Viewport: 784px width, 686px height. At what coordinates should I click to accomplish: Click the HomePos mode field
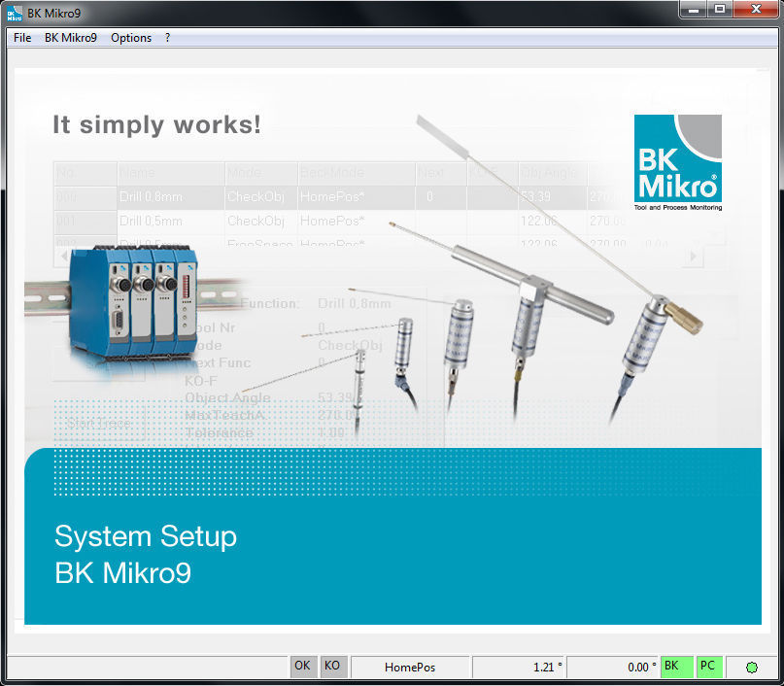[x=409, y=667]
